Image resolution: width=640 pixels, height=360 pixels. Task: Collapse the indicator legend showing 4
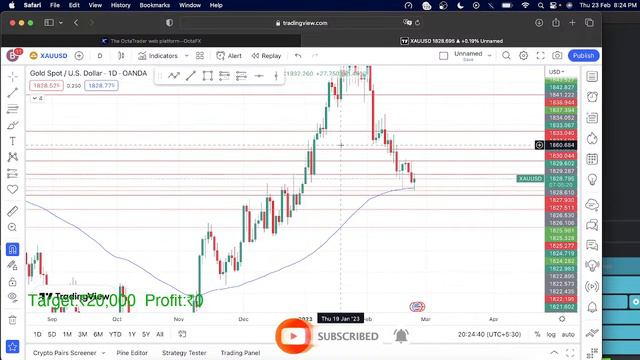(x=37, y=98)
